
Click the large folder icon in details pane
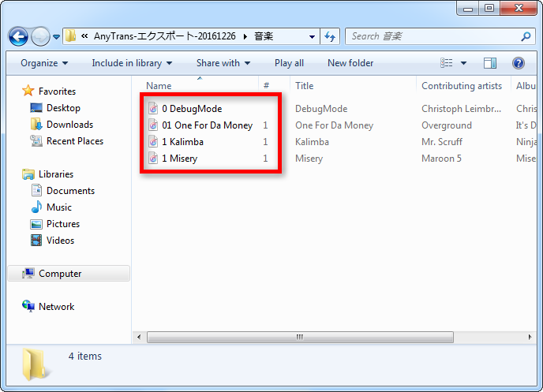click(x=36, y=364)
